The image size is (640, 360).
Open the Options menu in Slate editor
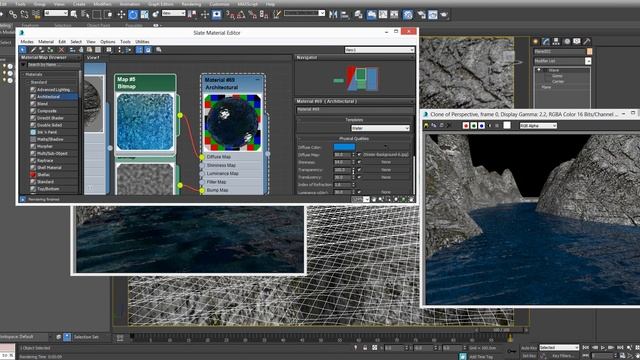click(x=108, y=42)
